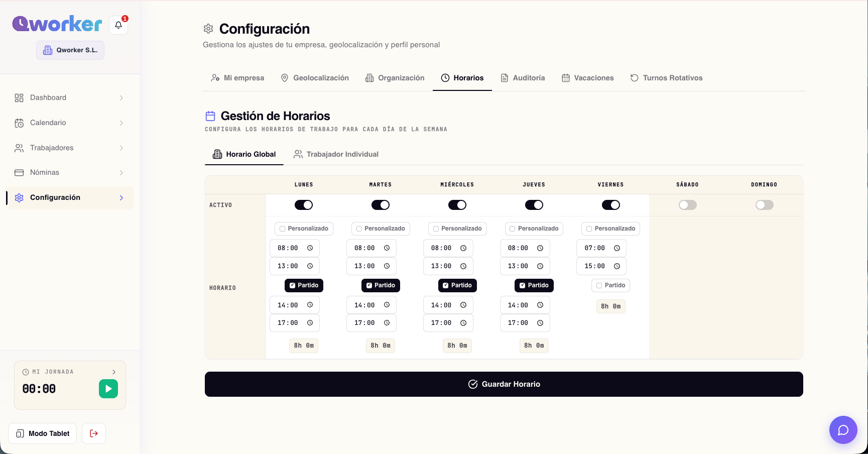Screen dimensions: 868x454
Task: Click the Qworker S.L. company button
Action: pyautogui.click(x=70, y=50)
